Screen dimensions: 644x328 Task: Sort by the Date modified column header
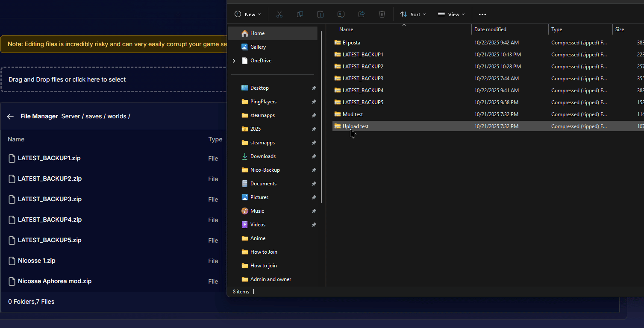pyautogui.click(x=490, y=29)
